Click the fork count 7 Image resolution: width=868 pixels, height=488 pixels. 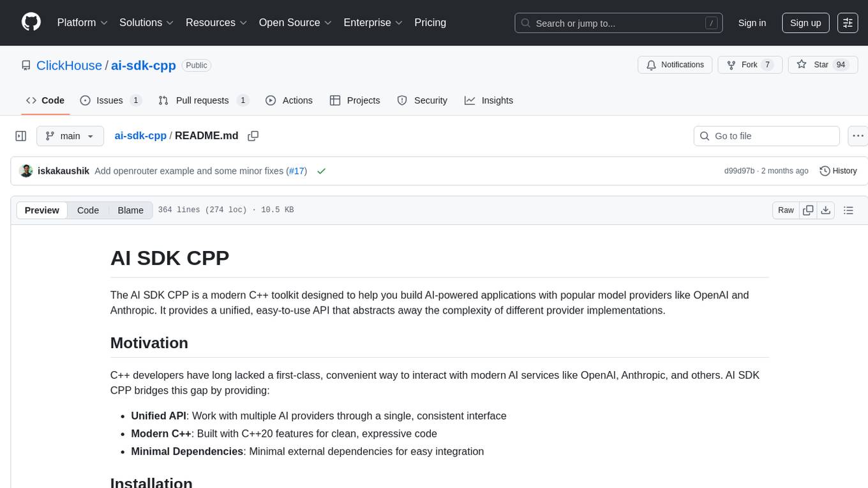click(767, 65)
